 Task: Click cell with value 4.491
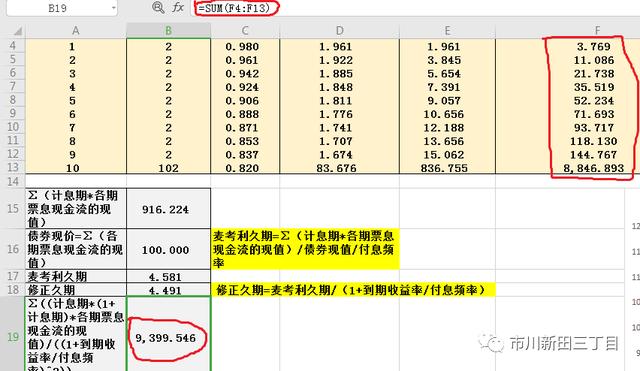point(169,290)
